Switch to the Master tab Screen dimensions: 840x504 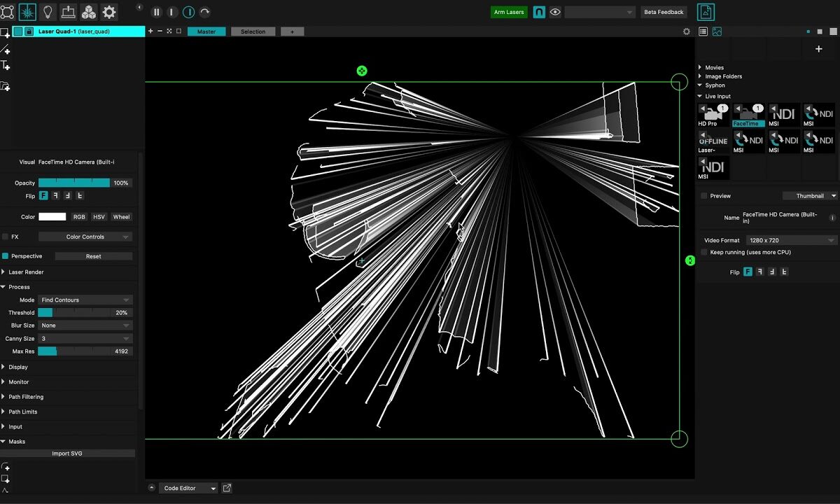pyautogui.click(x=206, y=31)
